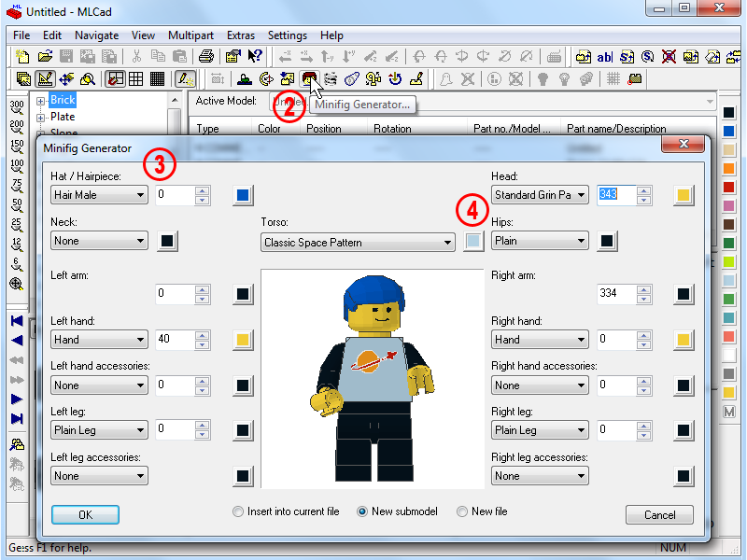Toggle the snap grid medium icon

coord(136,78)
